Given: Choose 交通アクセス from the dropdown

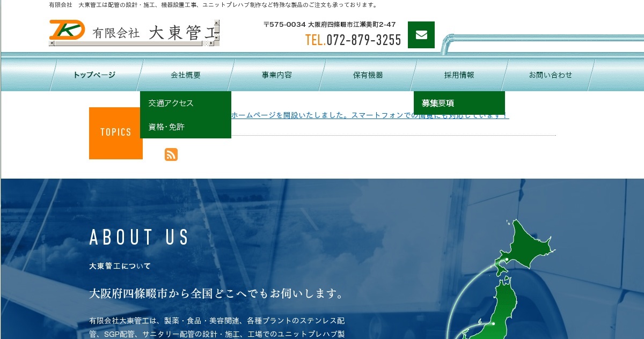Looking at the screenshot, I should click(186, 103).
